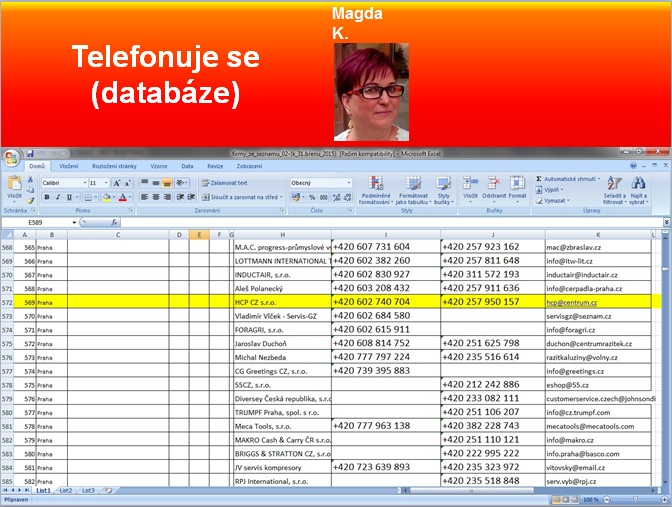Open the Písmo font dialog launcher
The image size is (672, 507).
click(131, 210)
